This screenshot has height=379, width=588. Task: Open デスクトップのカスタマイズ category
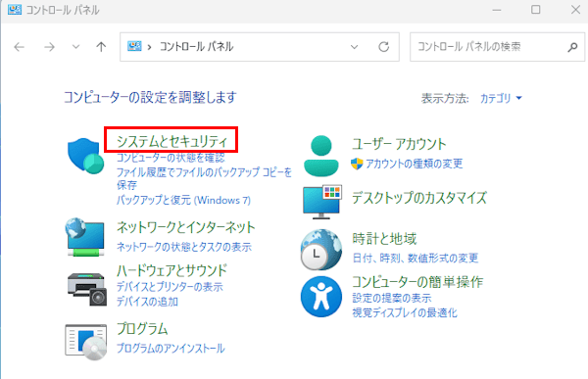coord(419,198)
